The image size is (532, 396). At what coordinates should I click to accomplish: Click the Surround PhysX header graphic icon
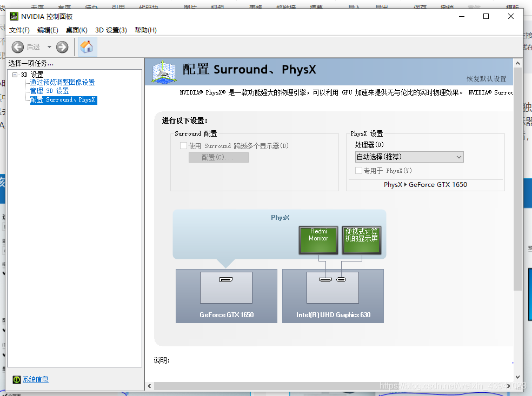(x=164, y=71)
